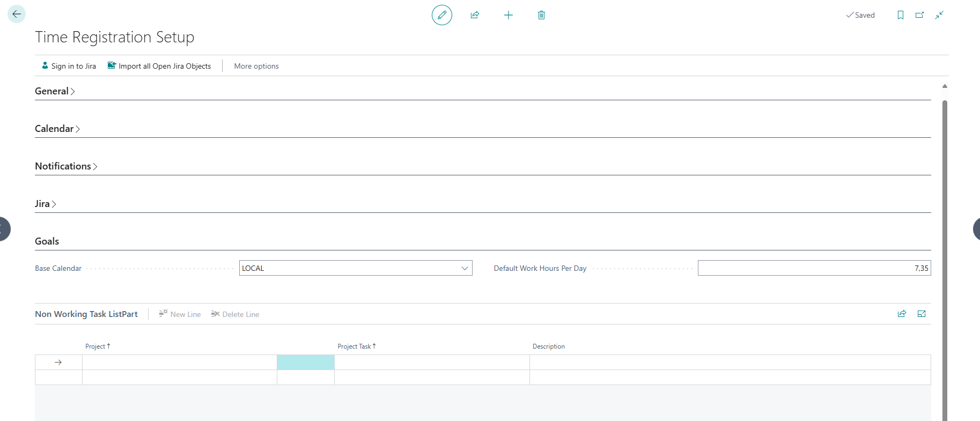Click the back arrow button
The height and width of the screenshot is (421, 980).
[x=17, y=14]
